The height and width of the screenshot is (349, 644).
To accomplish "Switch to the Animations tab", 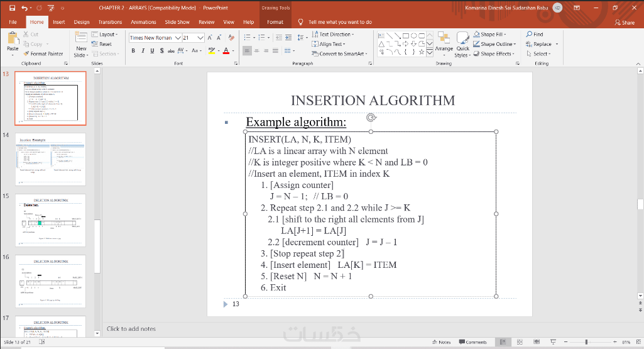I will click(x=143, y=22).
